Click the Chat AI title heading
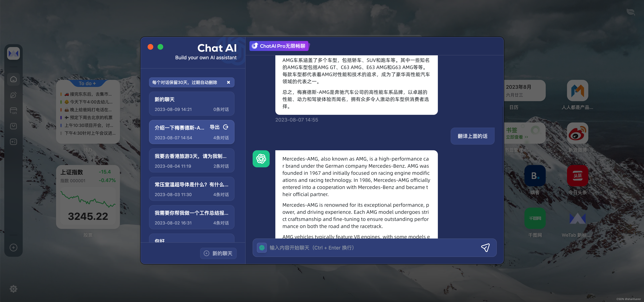644x302 pixels. 217,48
